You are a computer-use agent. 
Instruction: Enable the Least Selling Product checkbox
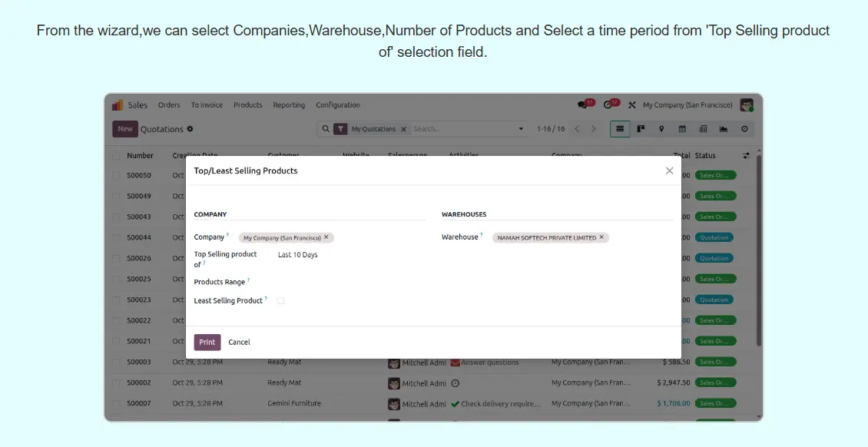coord(280,301)
